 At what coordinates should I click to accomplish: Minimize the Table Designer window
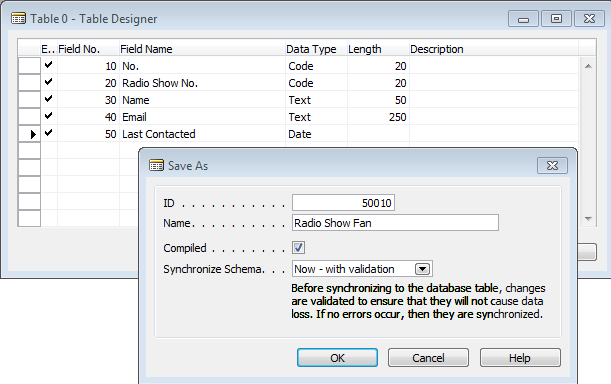[x=523, y=19]
